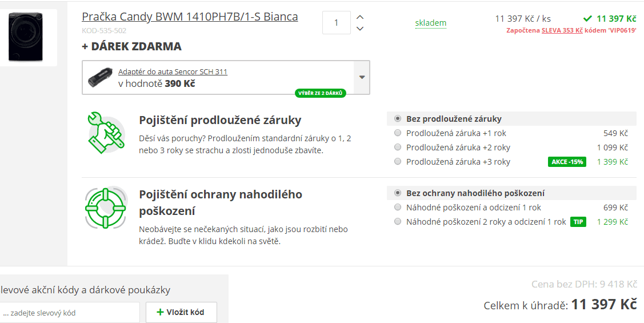Decrease the quantity with the down arrow

point(360,29)
